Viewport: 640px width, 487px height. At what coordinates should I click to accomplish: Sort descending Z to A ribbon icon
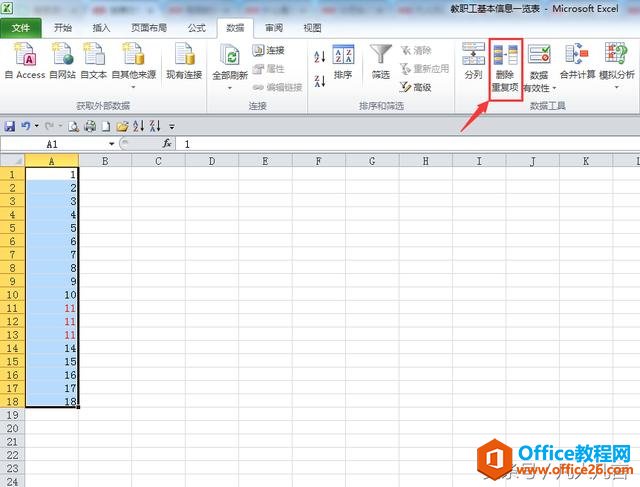[x=320, y=81]
